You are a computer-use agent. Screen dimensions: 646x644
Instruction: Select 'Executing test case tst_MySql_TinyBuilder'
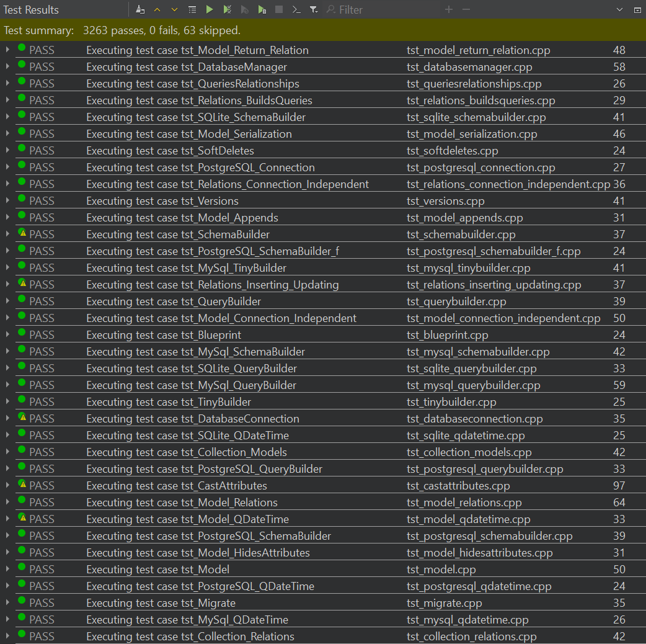pyautogui.click(x=186, y=268)
